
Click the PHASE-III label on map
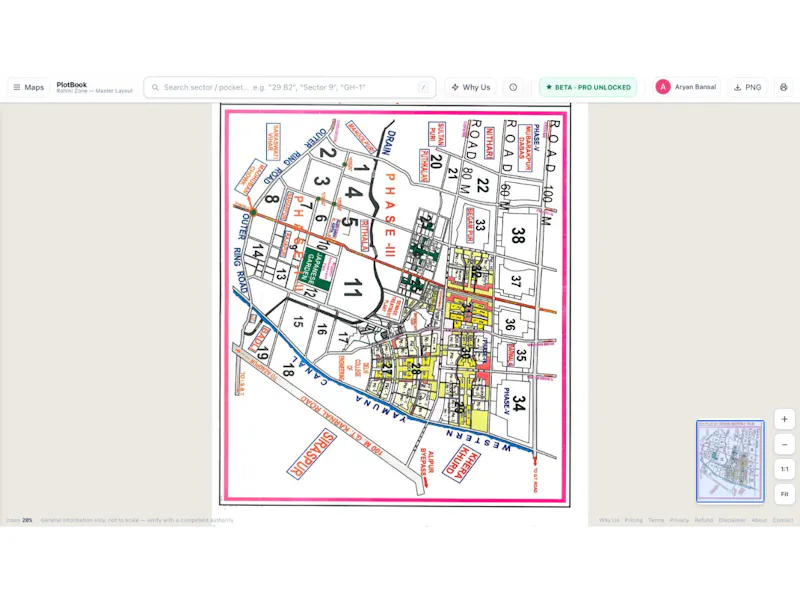click(x=390, y=214)
